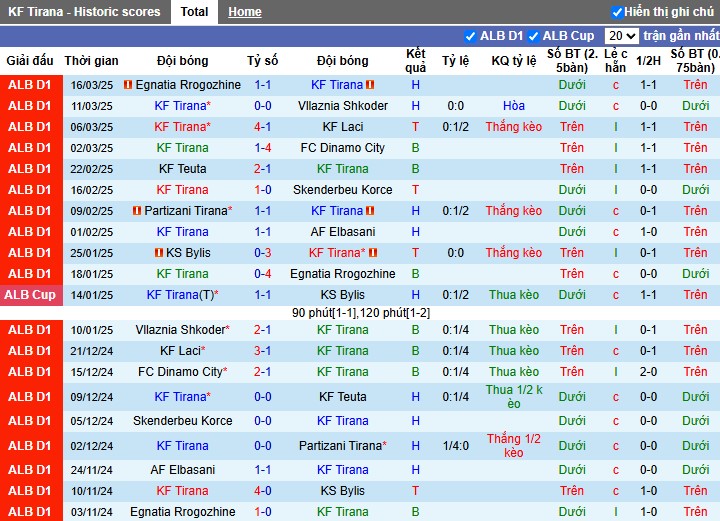Open FC Dinamo City in 02/03/25 row

[343, 148]
